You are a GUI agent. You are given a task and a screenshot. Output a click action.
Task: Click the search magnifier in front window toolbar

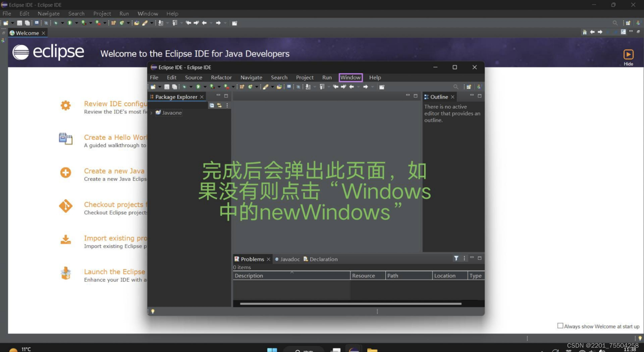(x=455, y=87)
